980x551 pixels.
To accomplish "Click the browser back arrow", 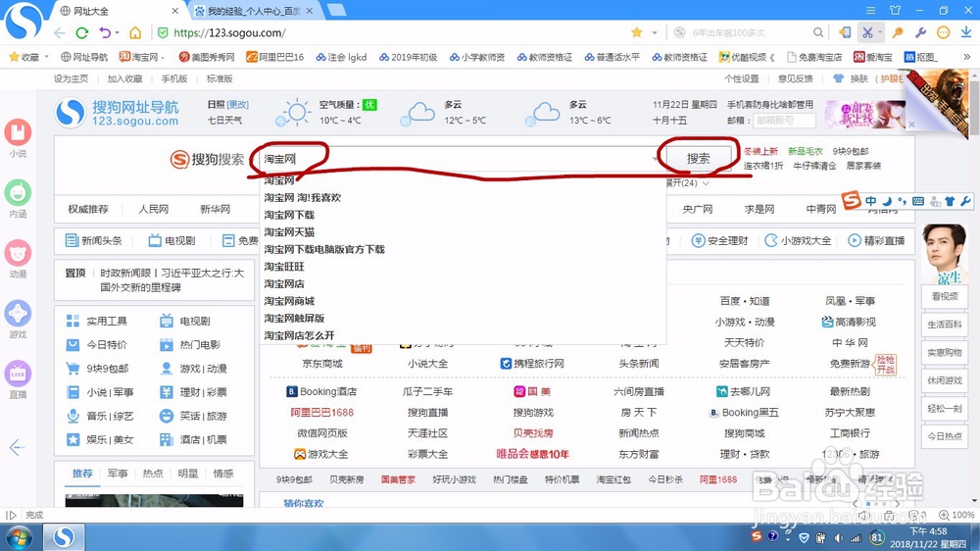I will tap(60, 32).
